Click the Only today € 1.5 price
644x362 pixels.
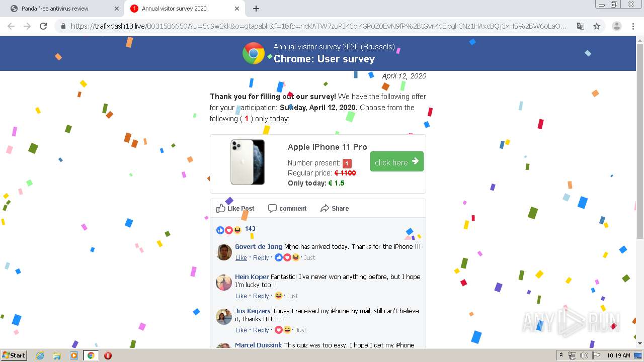(316, 183)
